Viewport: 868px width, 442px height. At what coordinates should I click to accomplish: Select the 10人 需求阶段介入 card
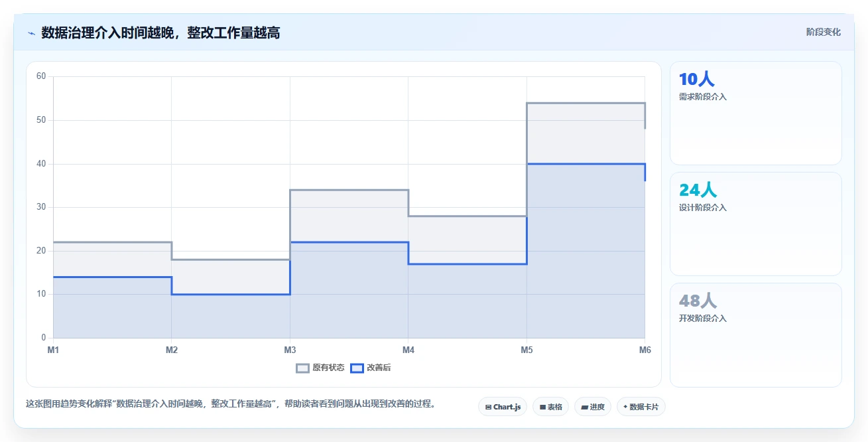(756, 113)
